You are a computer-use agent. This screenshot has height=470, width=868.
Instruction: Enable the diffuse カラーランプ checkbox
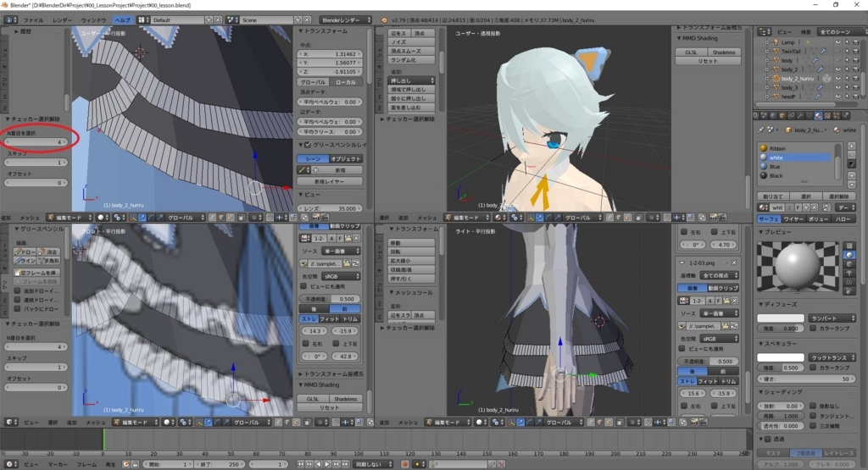click(813, 329)
